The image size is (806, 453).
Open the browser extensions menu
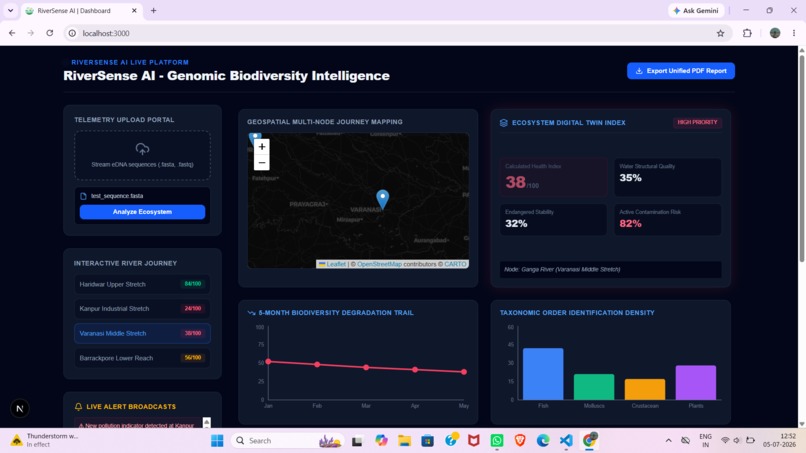click(747, 33)
